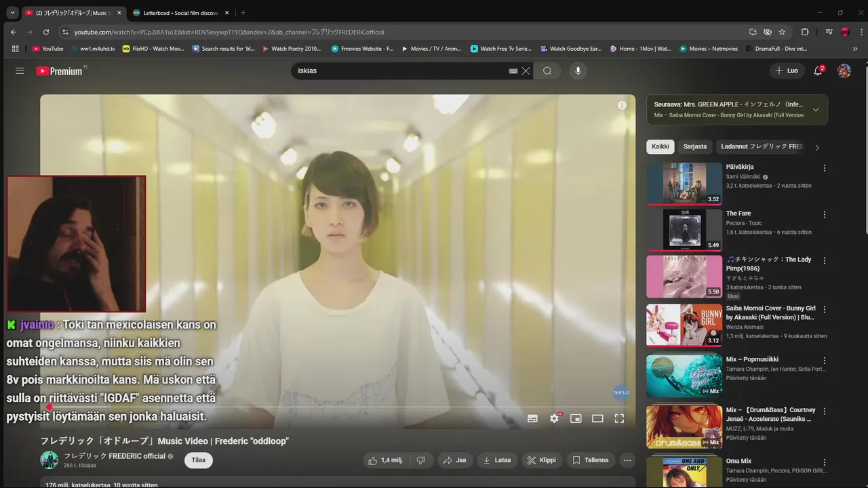Screen dimensions: 868x488
Task: Open the Watch Poetry 2010 bookmark
Action: [291, 49]
